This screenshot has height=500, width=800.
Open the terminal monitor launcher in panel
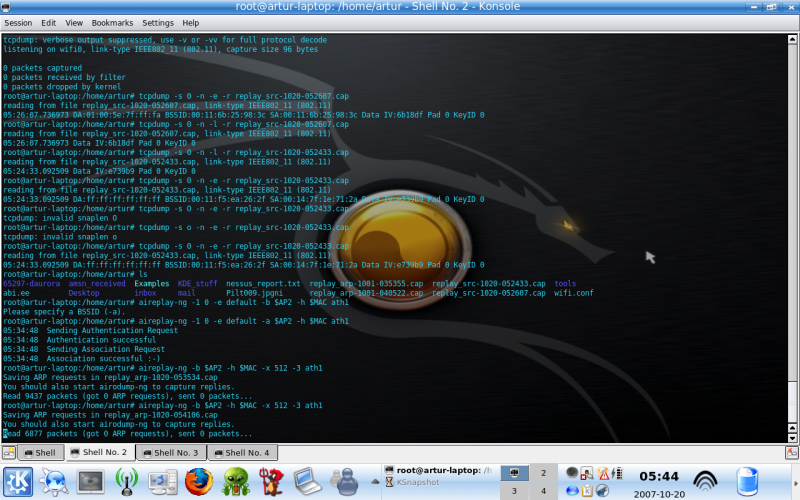90,481
